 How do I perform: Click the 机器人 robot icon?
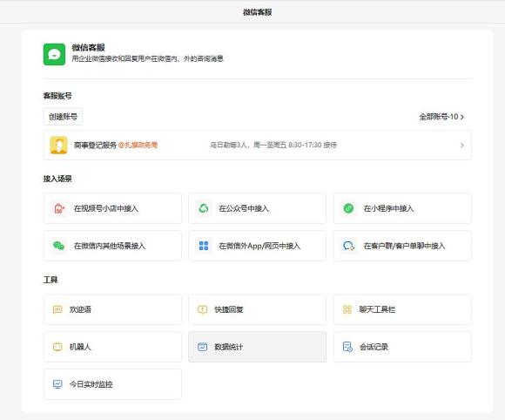tap(57, 347)
